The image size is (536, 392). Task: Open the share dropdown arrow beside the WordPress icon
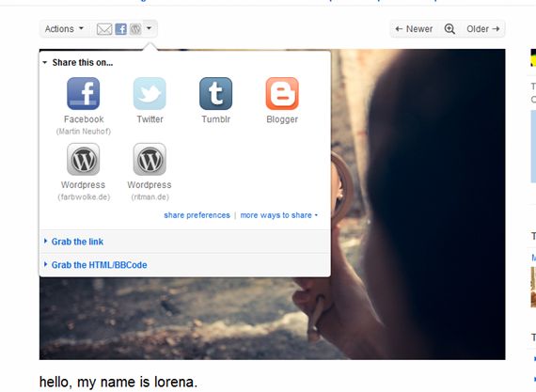[149, 29]
